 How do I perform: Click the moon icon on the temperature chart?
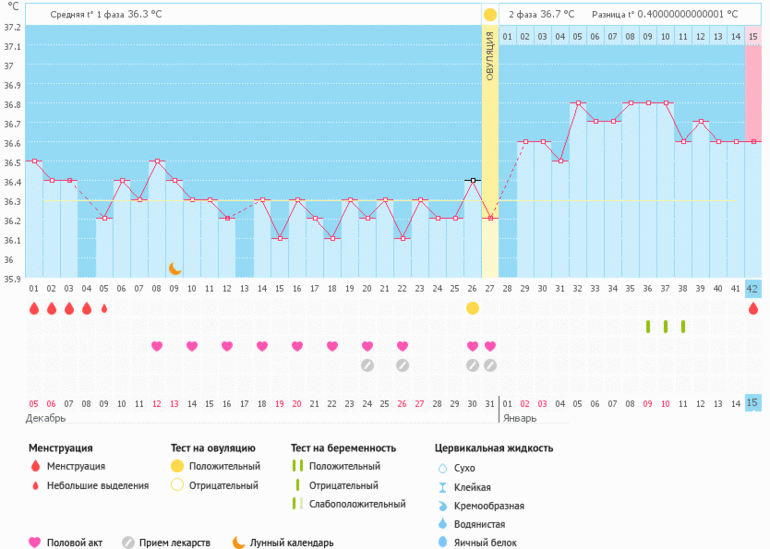coord(175,268)
